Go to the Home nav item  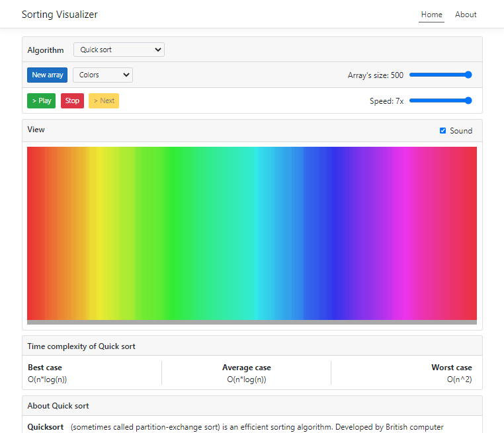[431, 15]
